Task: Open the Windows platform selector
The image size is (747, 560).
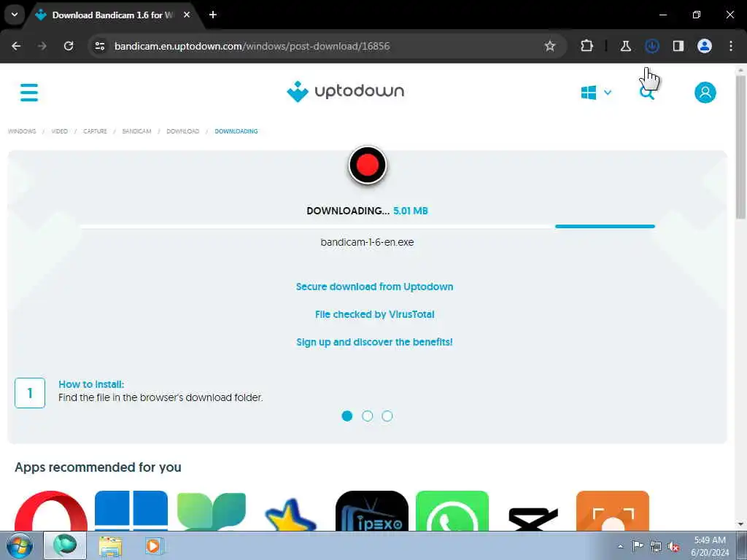Action: click(x=596, y=93)
